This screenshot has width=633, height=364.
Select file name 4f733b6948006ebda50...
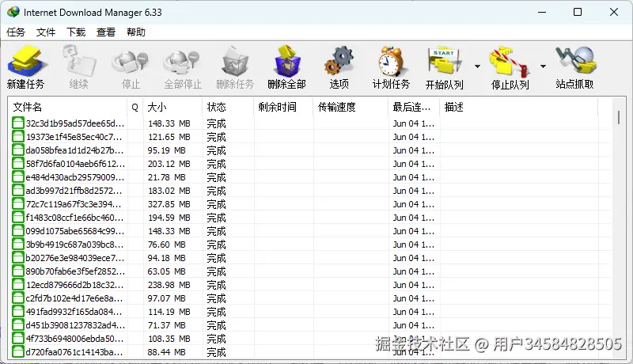[74, 339]
